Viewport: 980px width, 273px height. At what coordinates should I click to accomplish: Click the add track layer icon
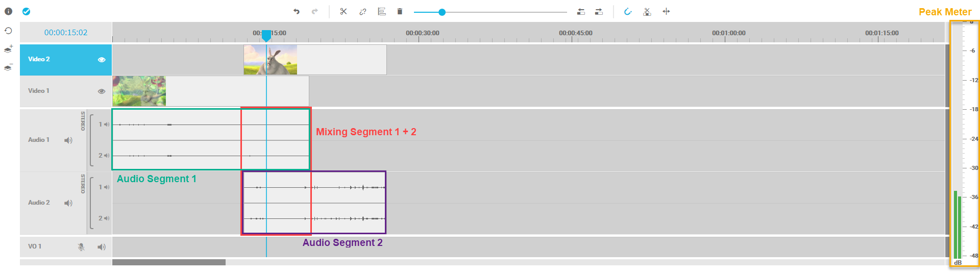pos(8,49)
